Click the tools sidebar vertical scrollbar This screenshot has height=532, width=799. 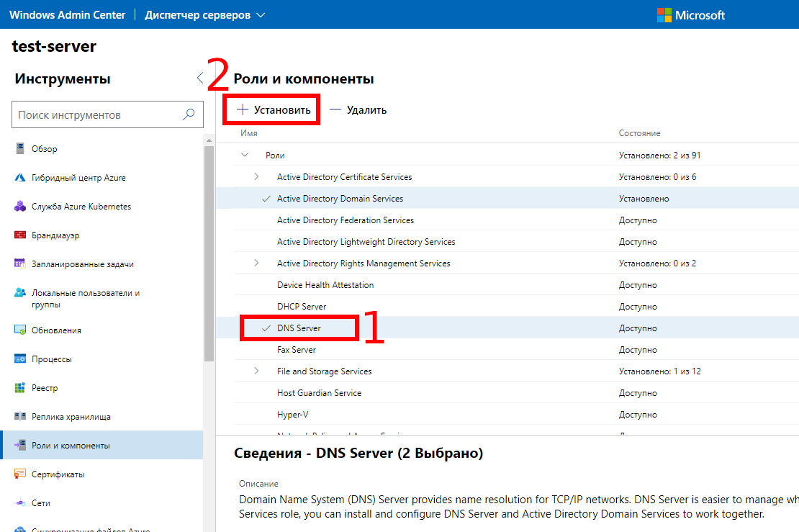[209, 252]
